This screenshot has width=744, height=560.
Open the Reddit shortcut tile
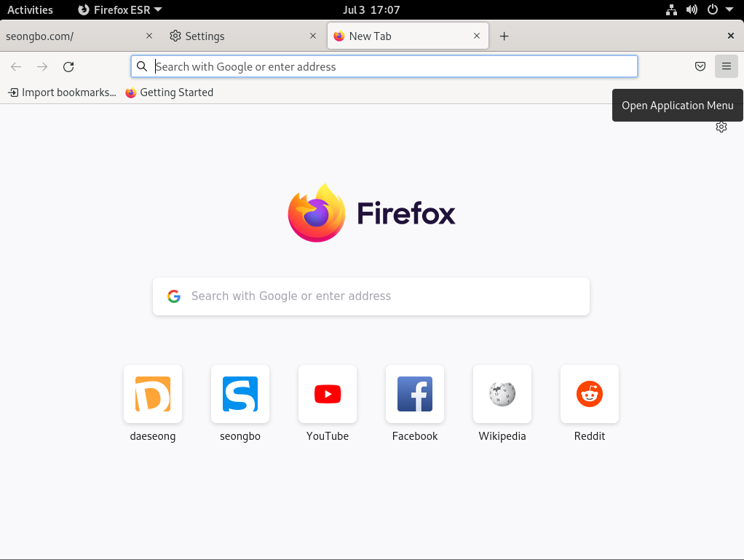click(x=590, y=394)
